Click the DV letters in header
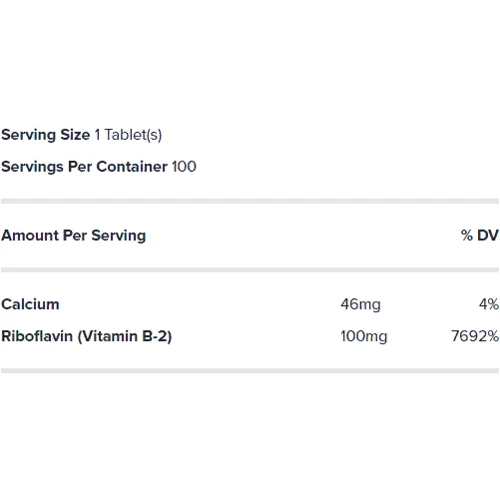Image resolution: width=500 pixels, height=500 pixels. pos(488,235)
